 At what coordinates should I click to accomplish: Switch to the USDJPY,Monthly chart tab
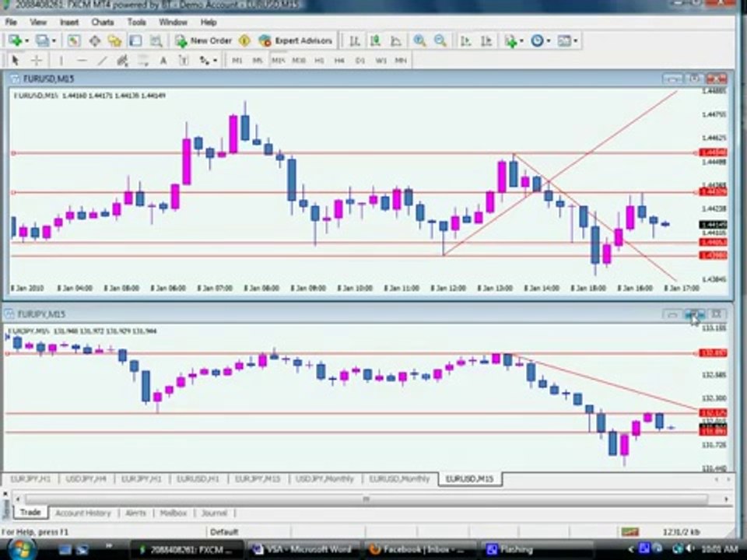325,479
